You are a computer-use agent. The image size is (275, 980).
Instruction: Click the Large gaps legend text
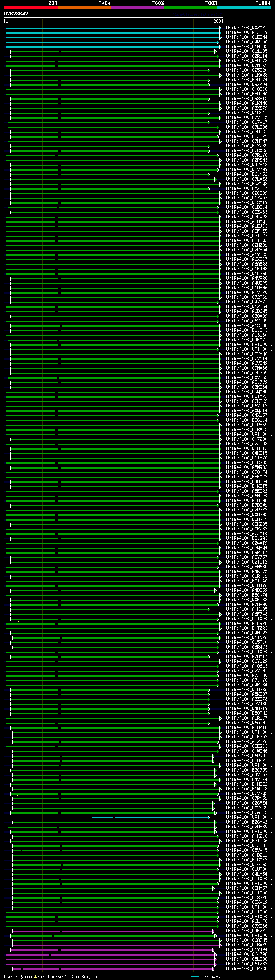pyautogui.click(x=53, y=977)
